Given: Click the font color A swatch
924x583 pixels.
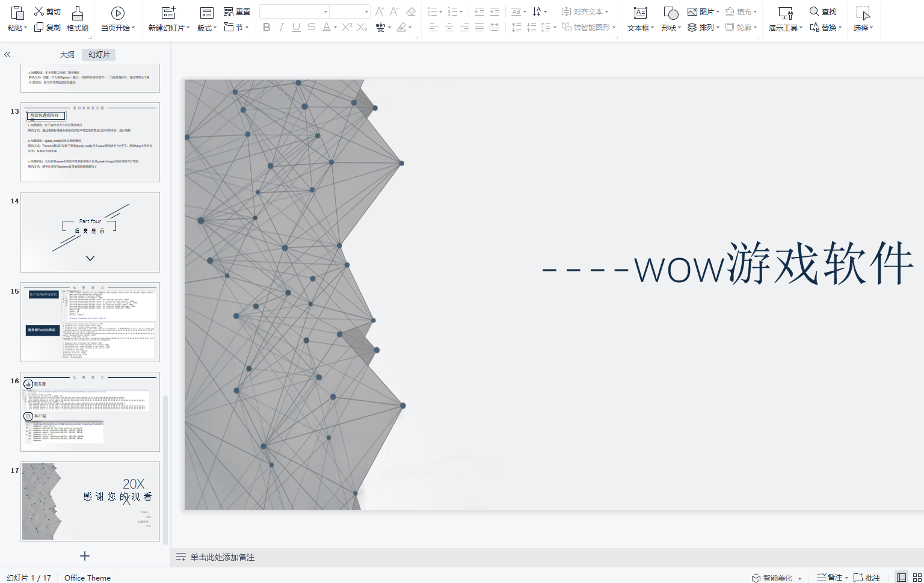Looking at the screenshot, I should (x=326, y=27).
